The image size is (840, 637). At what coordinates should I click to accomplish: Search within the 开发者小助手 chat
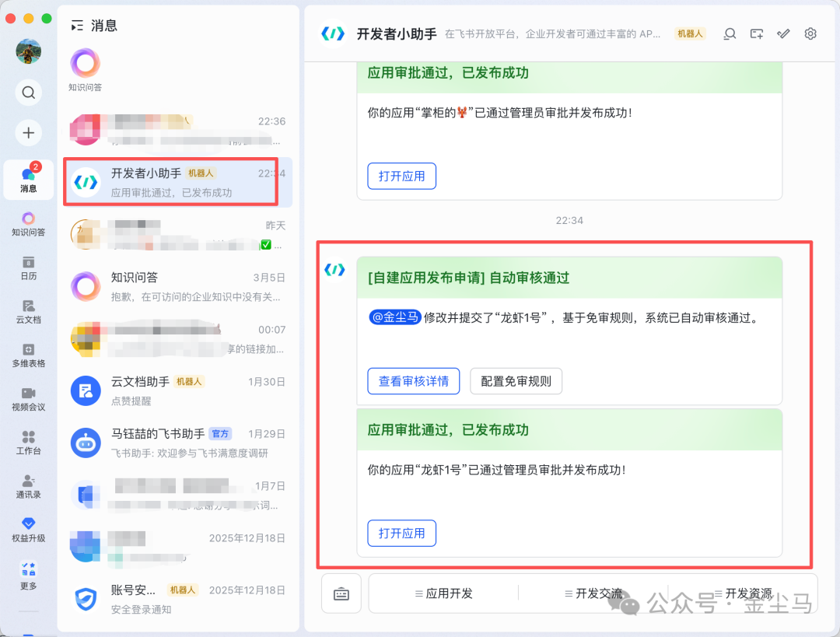[x=730, y=33]
